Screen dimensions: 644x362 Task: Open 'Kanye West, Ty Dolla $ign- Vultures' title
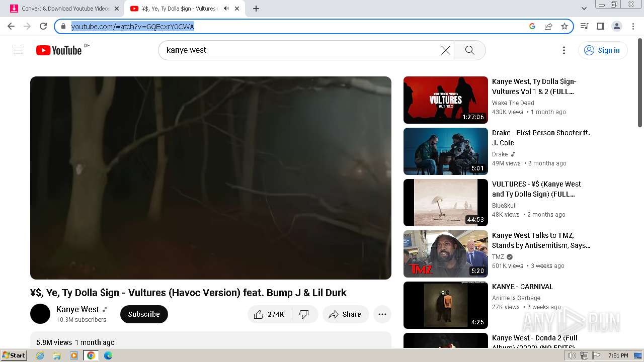[x=534, y=86]
